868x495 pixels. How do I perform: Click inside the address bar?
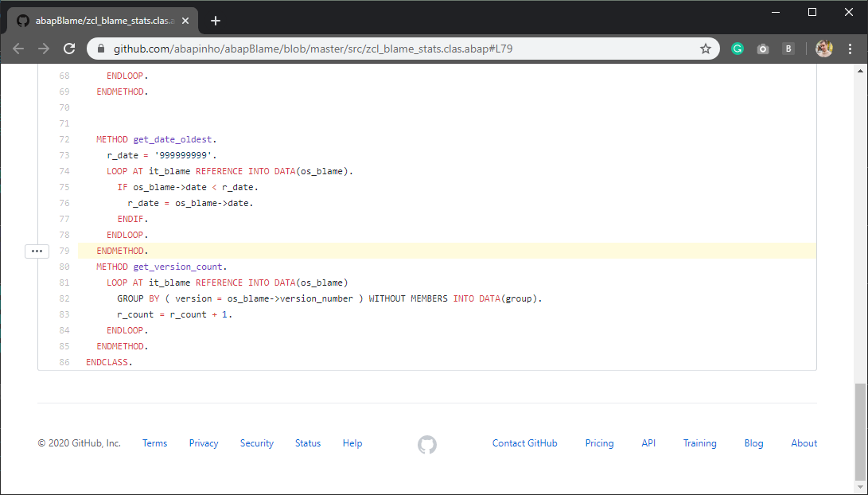point(318,48)
